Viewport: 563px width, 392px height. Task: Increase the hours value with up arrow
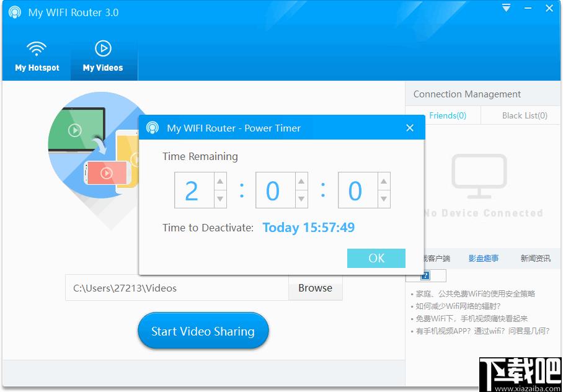tap(220, 182)
